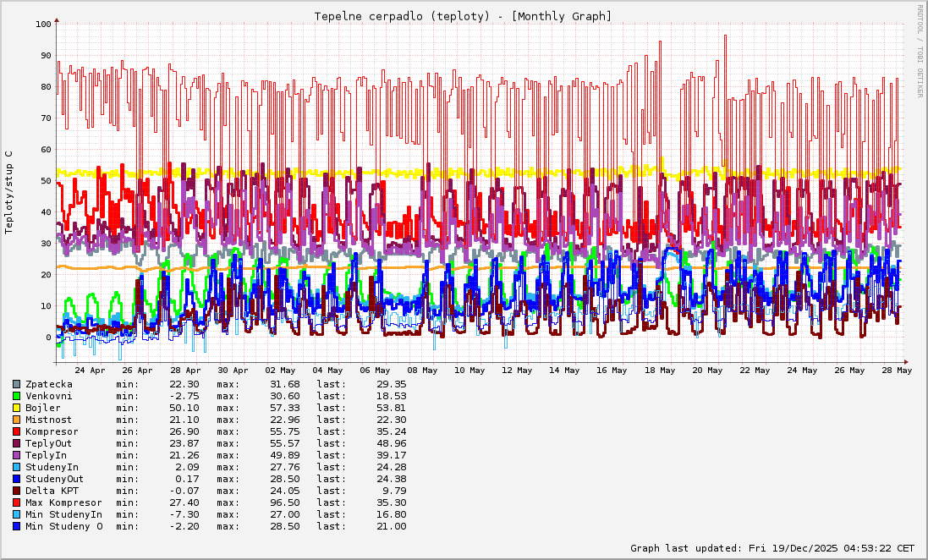Click the 02 May date axis label

(281, 370)
